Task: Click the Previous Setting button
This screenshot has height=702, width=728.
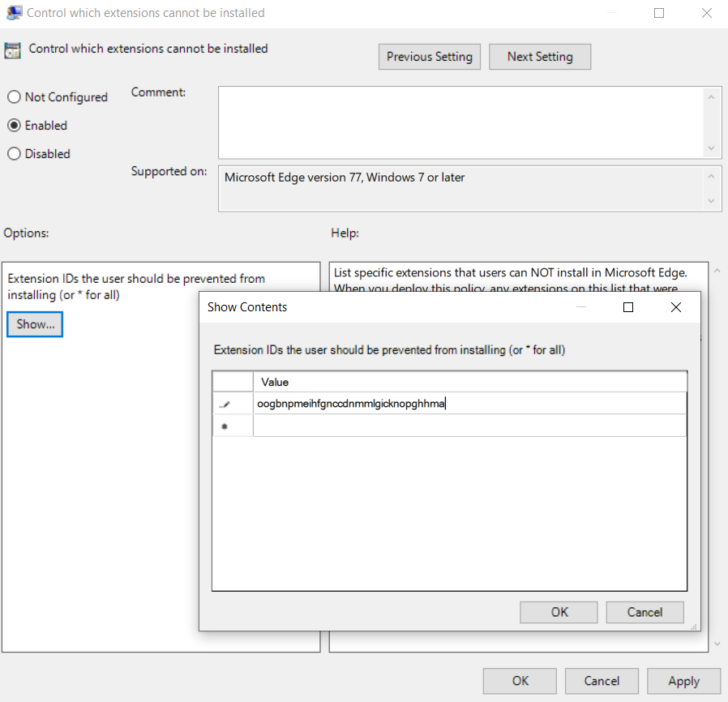Action: click(429, 57)
